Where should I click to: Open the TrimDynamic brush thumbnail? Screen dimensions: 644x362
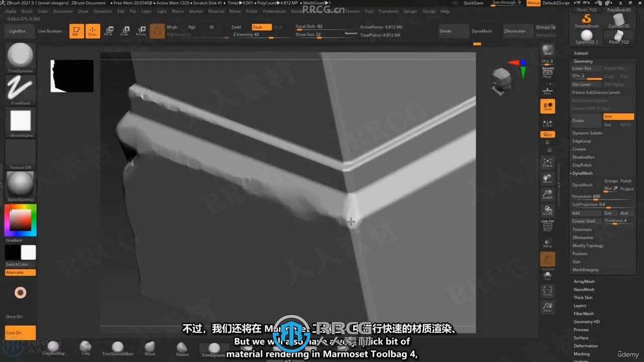pos(21,58)
